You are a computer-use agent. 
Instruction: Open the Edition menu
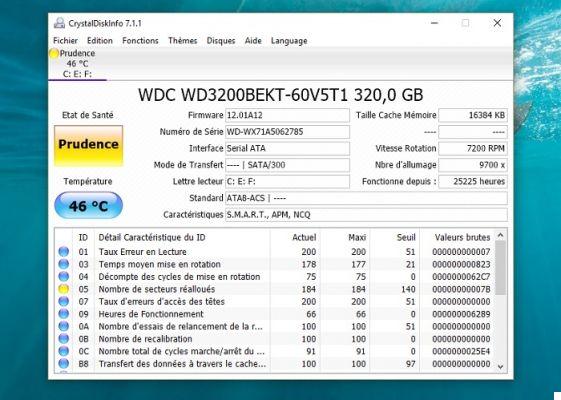[x=100, y=41]
